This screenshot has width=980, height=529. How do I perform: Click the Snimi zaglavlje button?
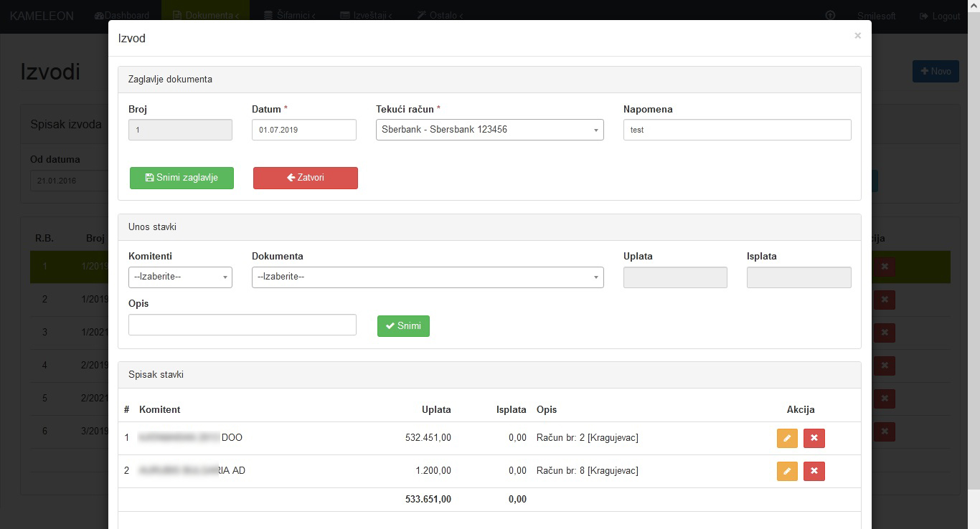[x=182, y=178]
